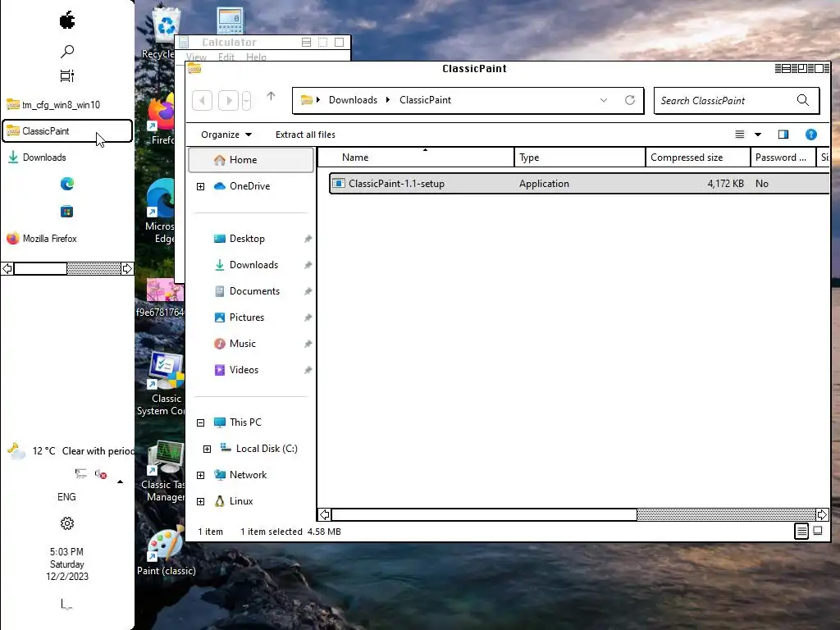
Task: Open Calculator desktop icon above window
Action: pos(231,20)
